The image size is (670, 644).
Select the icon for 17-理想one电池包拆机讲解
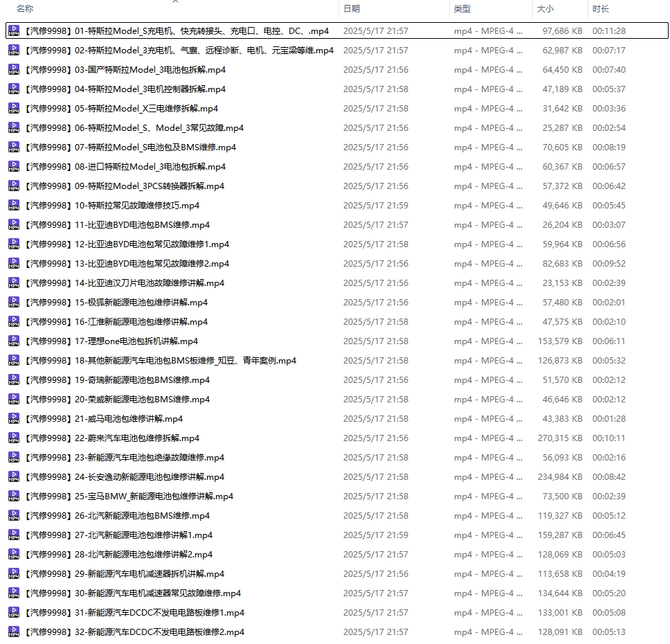point(14,341)
